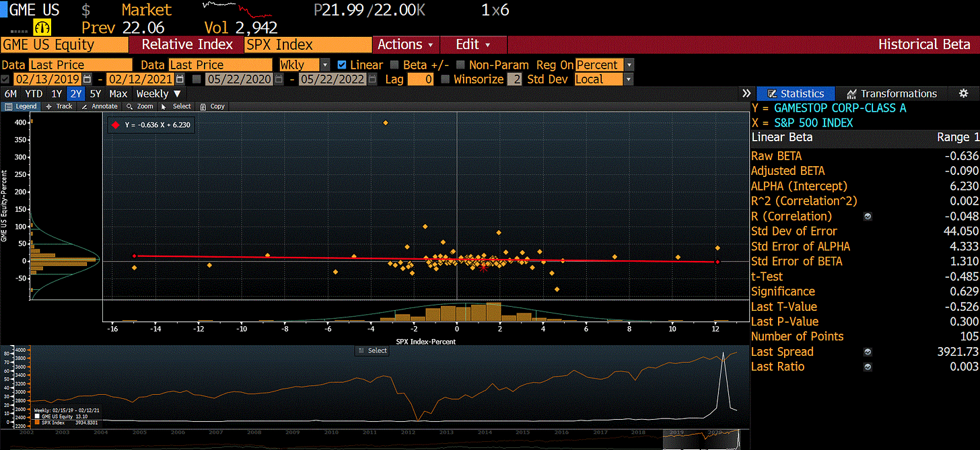
Task: Open the Actions menu
Action: click(x=405, y=44)
